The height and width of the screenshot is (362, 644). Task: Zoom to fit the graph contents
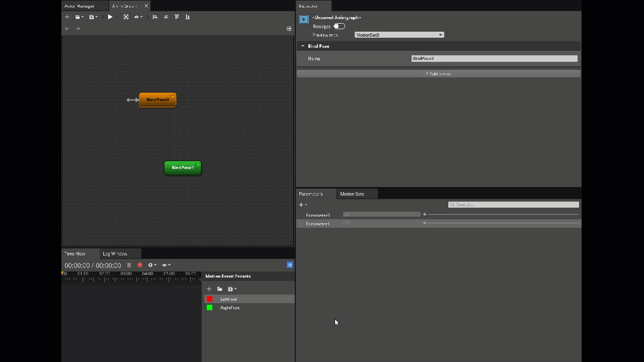click(126, 17)
